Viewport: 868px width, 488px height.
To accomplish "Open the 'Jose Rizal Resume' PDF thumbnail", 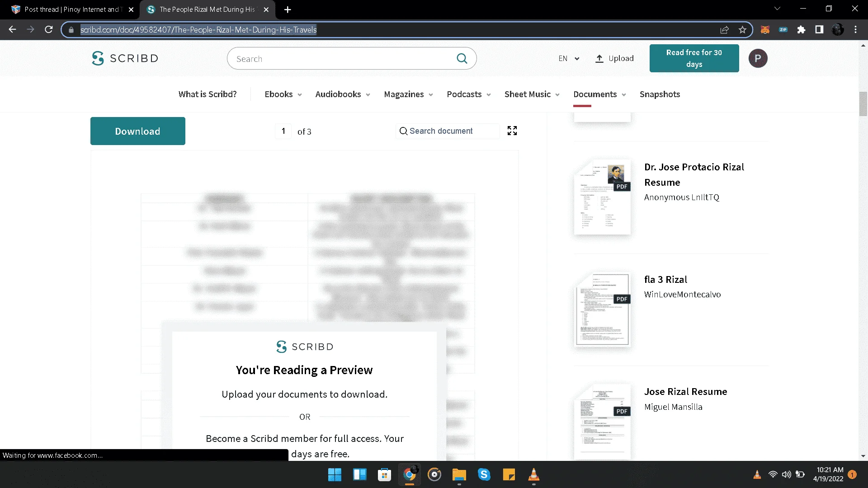I will coord(602,421).
